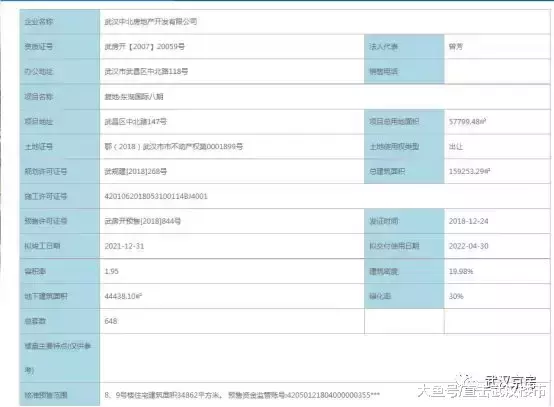Select the 拟交付使用日期 label cell
554x407 pixels.
click(404, 246)
